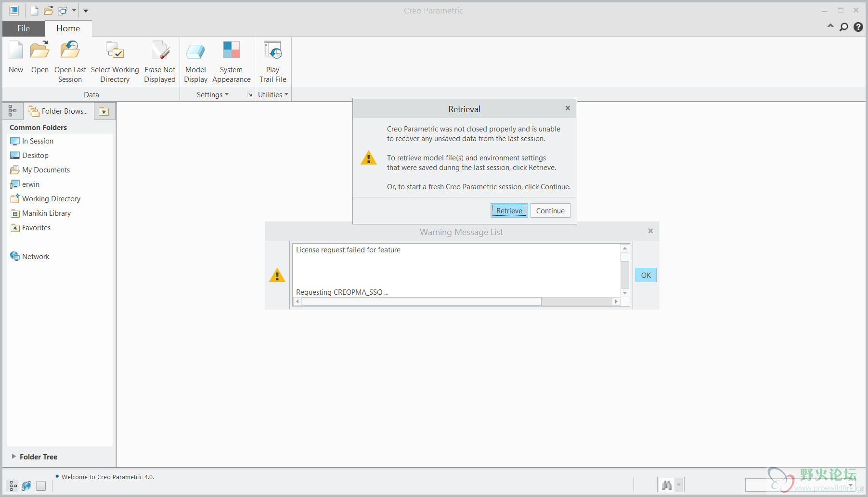Open Settings group dialog launcher
This screenshot has width=868, height=497.
[250, 95]
